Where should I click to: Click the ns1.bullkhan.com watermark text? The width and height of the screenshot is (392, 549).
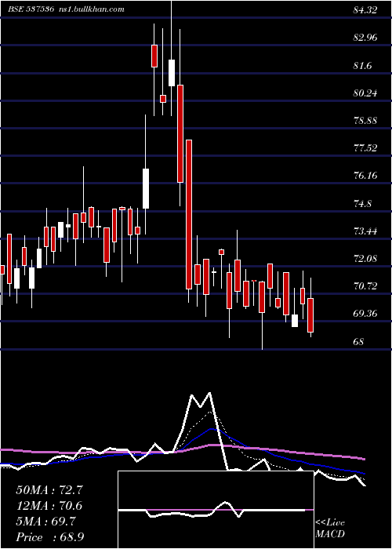(x=90, y=9)
